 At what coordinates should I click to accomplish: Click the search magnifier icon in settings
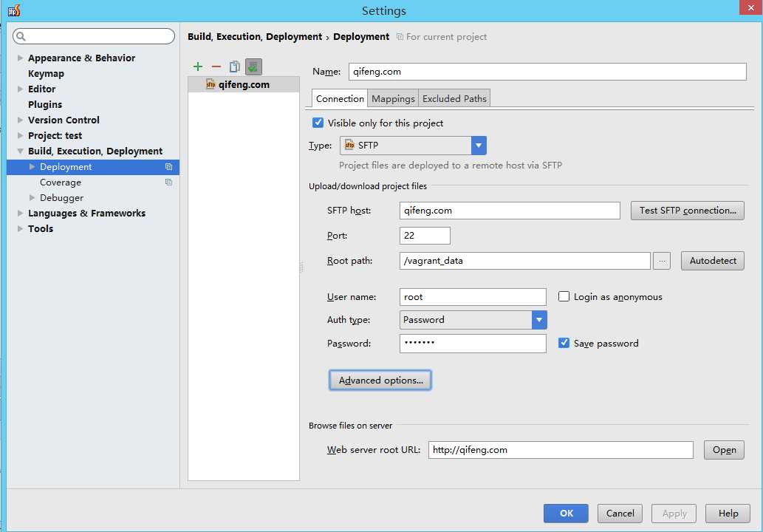21,36
